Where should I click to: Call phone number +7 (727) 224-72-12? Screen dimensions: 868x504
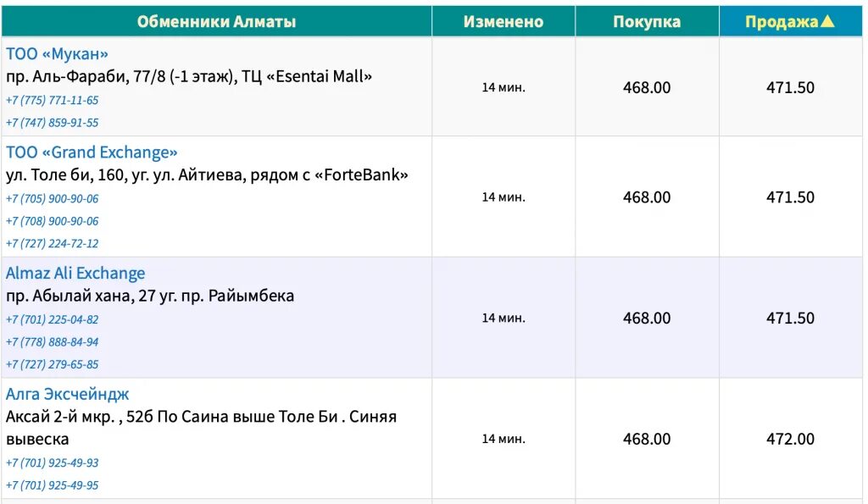pyautogui.click(x=52, y=243)
